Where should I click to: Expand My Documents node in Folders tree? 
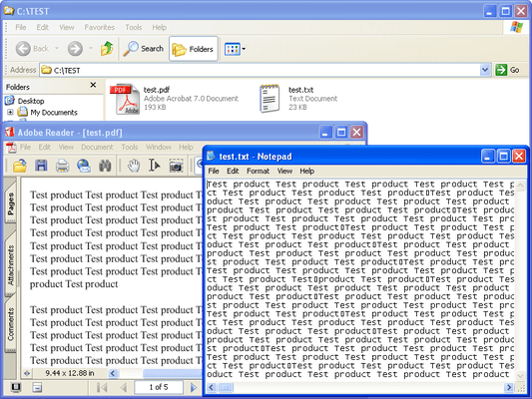tap(10, 112)
